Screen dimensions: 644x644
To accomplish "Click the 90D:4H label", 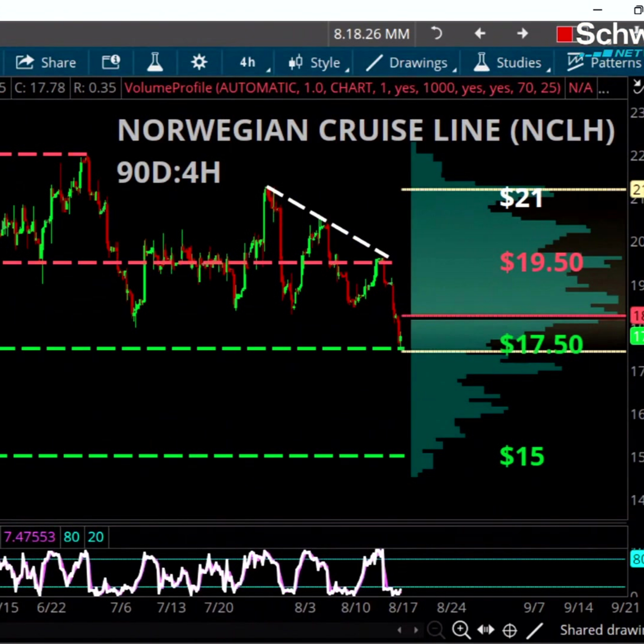I will point(168,172).
